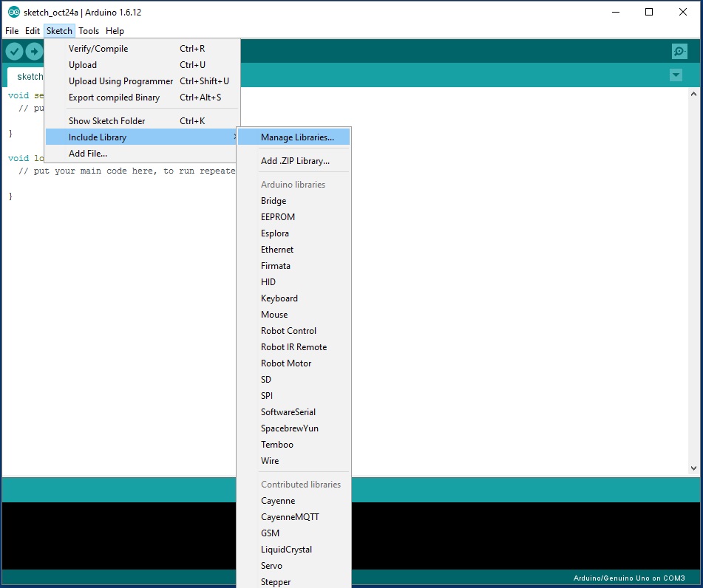Select Show Sketch Folder
The height and width of the screenshot is (588, 703).
(143, 120)
